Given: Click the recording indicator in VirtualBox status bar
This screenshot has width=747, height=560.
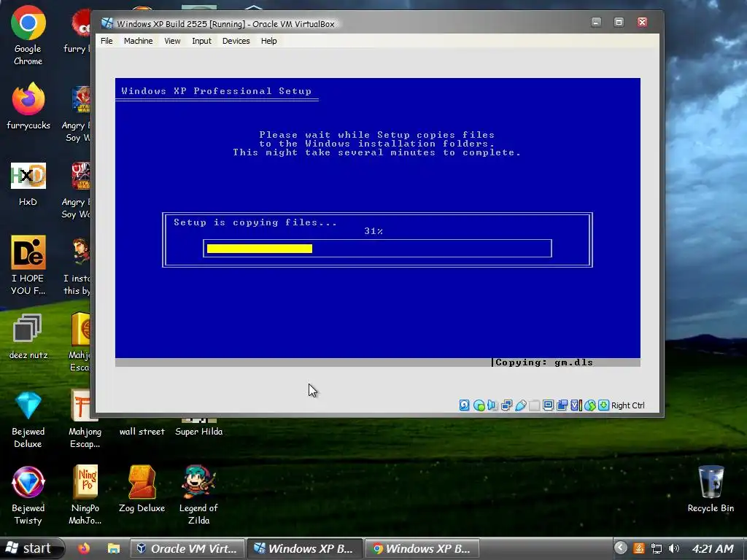Looking at the screenshot, I should point(562,405).
